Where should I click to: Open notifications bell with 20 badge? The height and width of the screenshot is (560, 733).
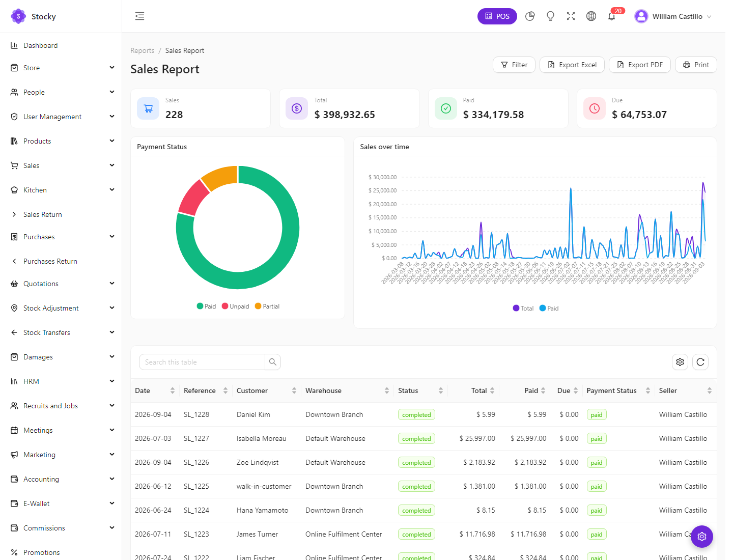[x=612, y=16]
